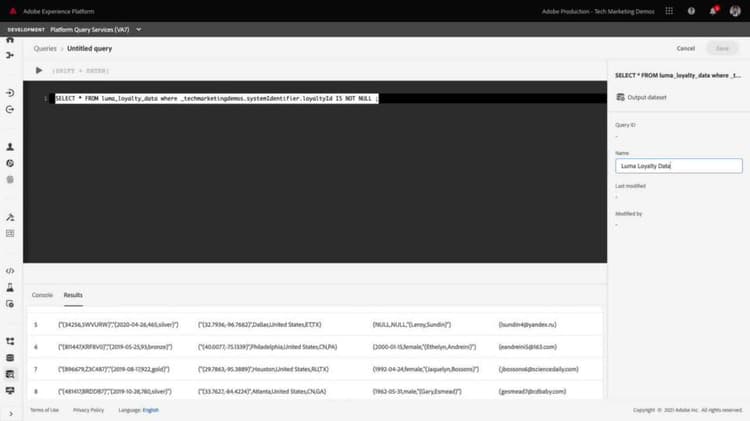The image size is (750, 421).
Task: Click the query Name input field
Action: (x=679, y=166)
